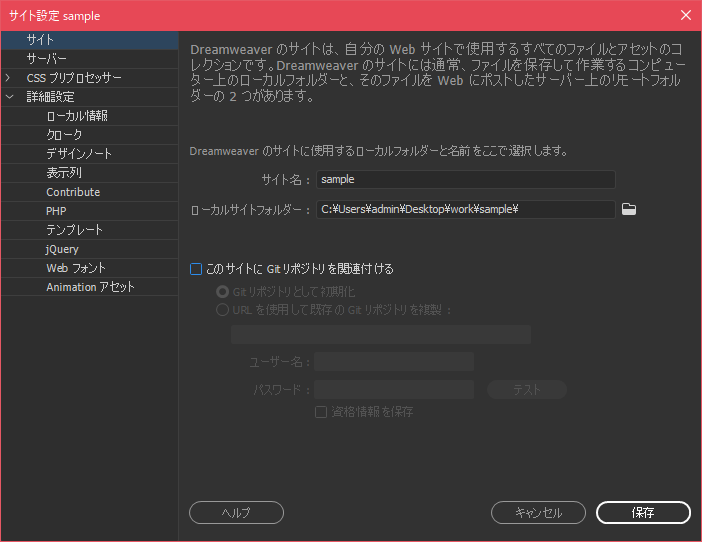
Task: Open the 表示列 settings
Action: click(x=90, y=173)
